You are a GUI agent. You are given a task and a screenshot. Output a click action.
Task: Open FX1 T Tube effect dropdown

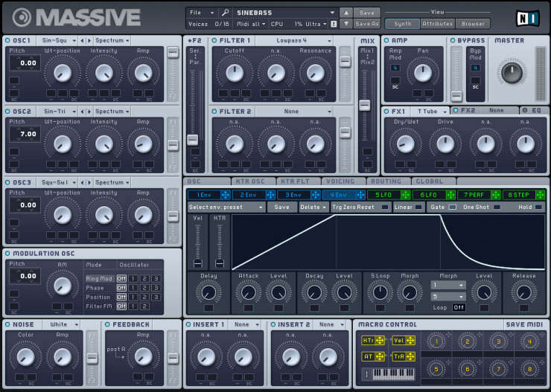click(x=430, y=112)
